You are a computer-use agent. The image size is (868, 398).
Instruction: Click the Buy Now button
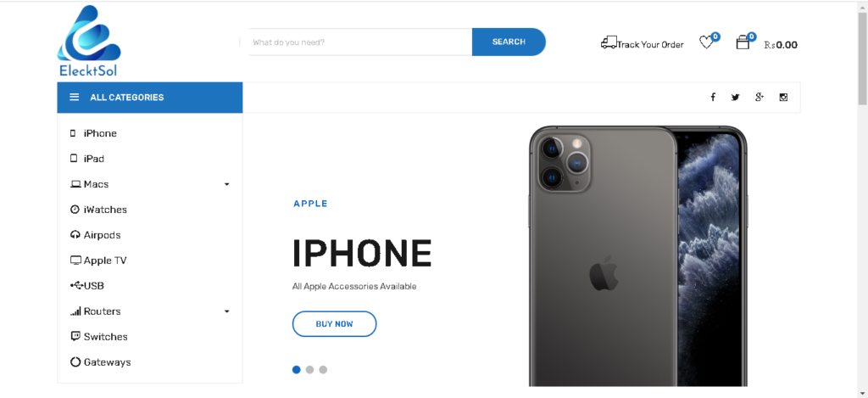coord(334,323)
